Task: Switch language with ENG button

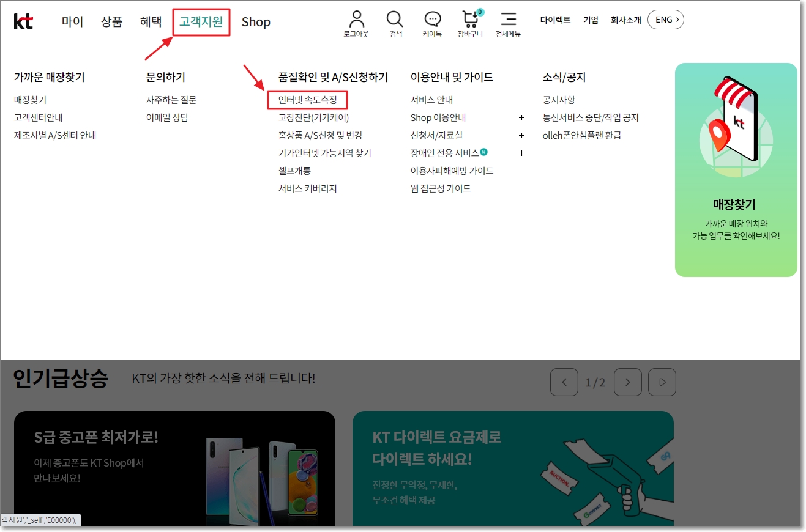Action: pos(666,20)
